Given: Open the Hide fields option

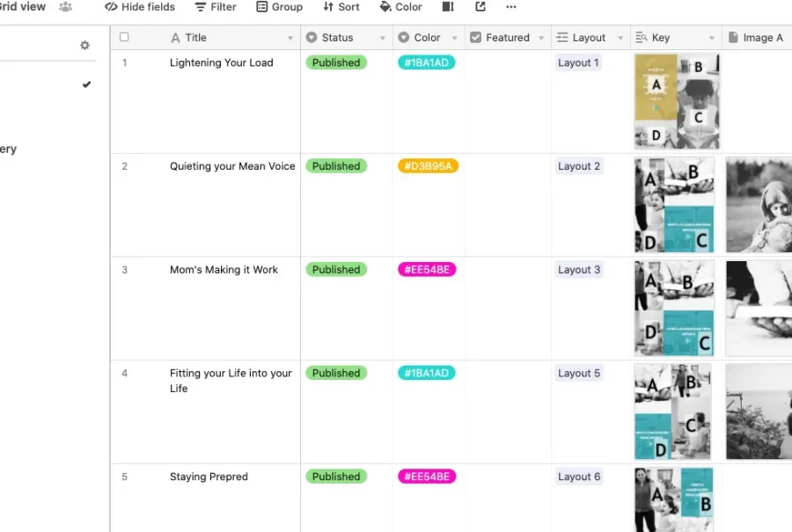Looking at the screenshot, I should 140,7.
